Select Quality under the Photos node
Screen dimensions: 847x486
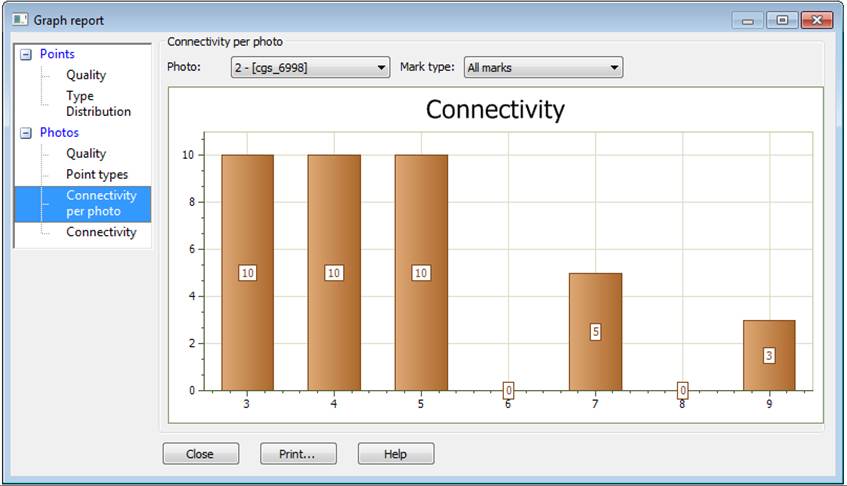86,153
